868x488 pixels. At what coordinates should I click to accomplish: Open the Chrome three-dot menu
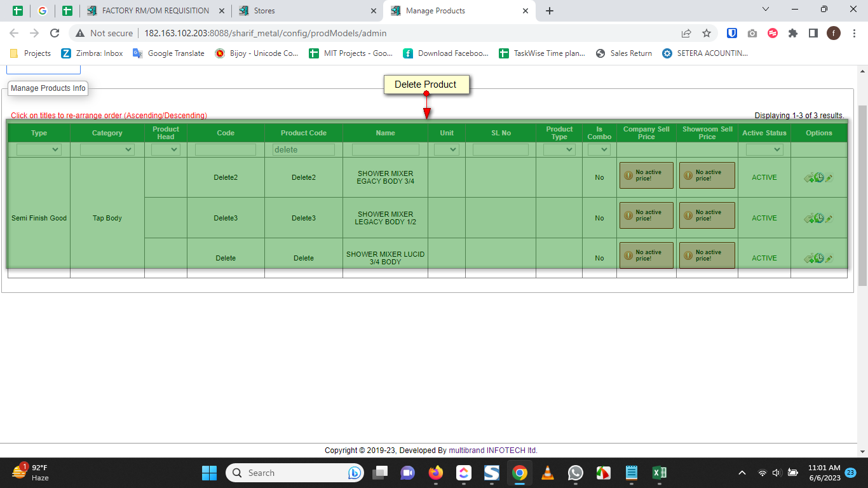854,33
